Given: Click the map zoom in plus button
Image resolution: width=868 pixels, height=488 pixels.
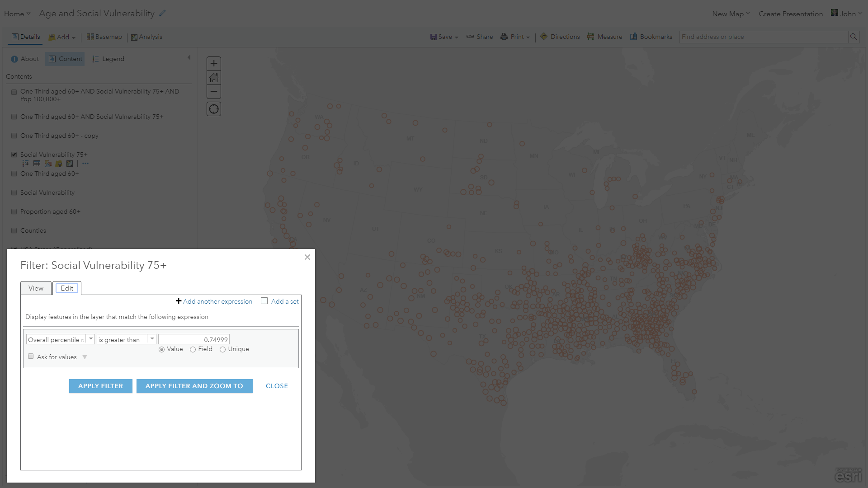Looking at the screenshot, I should click(x=214, y=64).
